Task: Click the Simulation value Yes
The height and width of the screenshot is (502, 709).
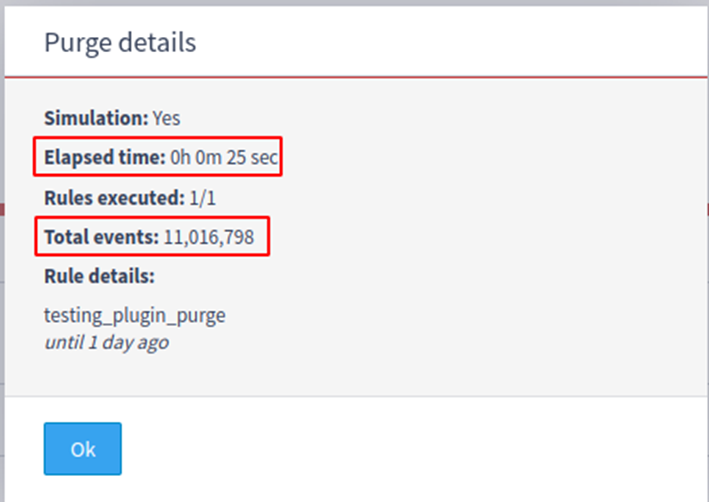Action: pyautogui.click(x=166, y=118)
